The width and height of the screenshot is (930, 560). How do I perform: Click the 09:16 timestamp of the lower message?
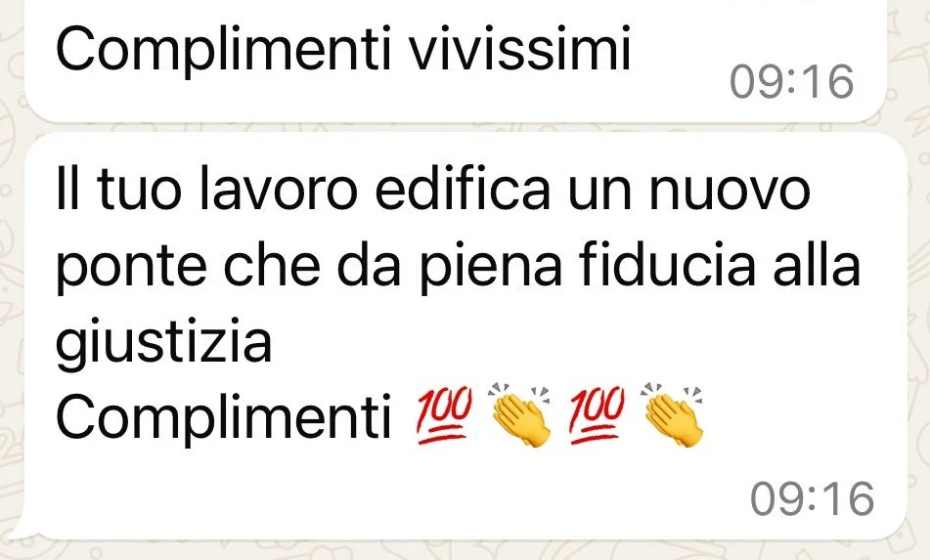click(812, 498)
